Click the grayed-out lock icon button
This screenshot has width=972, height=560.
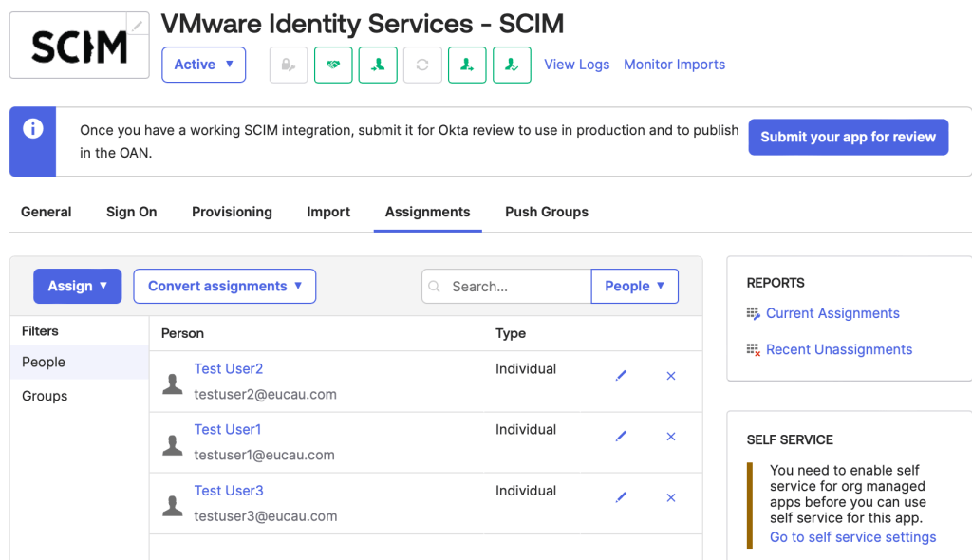point(289,65)
